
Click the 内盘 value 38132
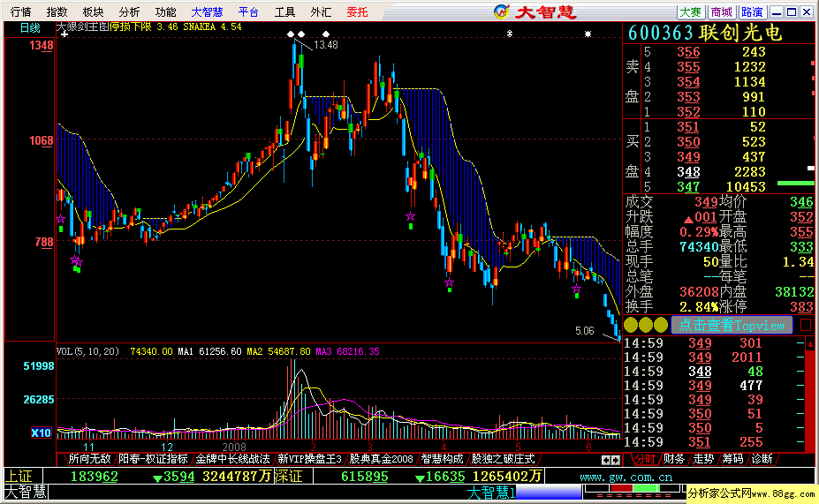click(x=794, y=291)
